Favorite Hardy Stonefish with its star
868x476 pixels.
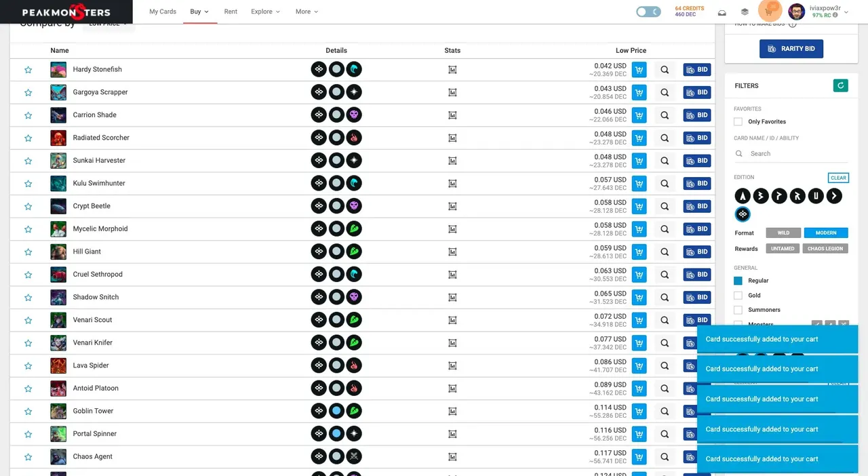pos(28,70)
